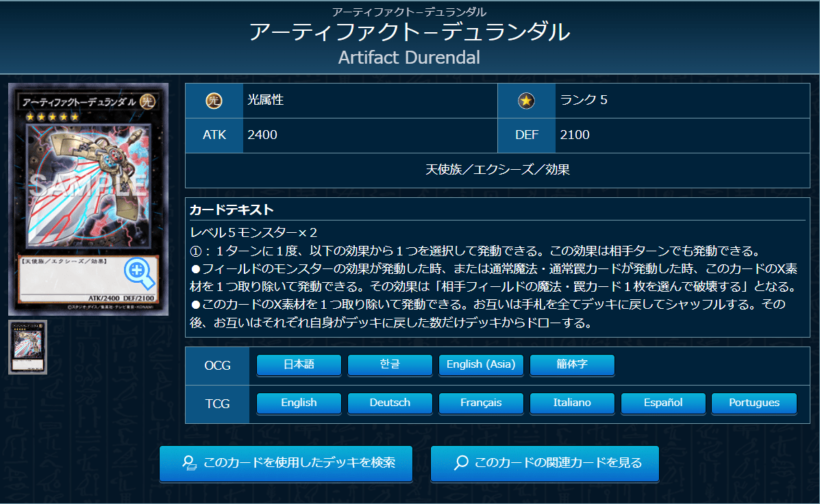This screenshot has width=820, height=504.
Task: Select the small card thumbnail below the image
Action: (27, 347)
